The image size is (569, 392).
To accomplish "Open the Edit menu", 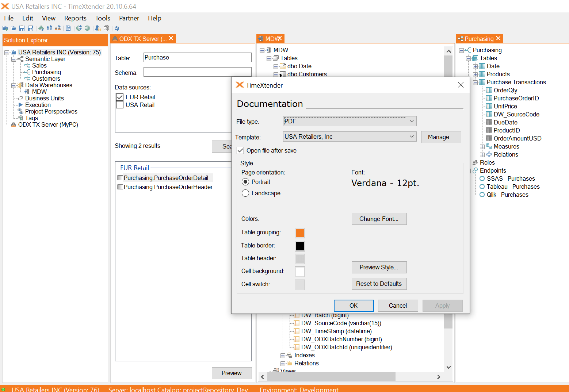I will (x=28, y=18).
